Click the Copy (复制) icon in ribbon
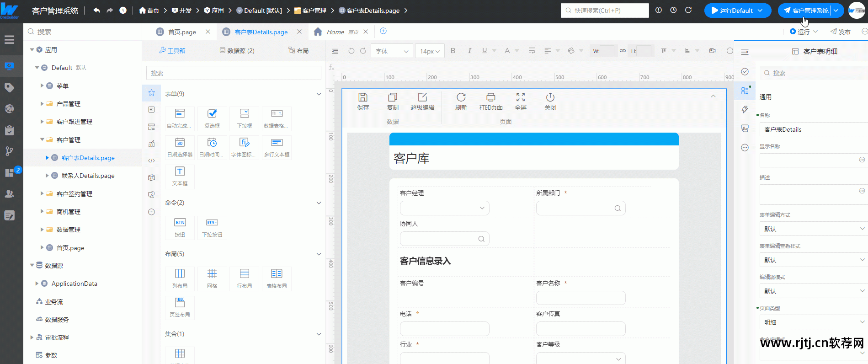The width and height of the screenshot is (868, 364). (393, 101)
